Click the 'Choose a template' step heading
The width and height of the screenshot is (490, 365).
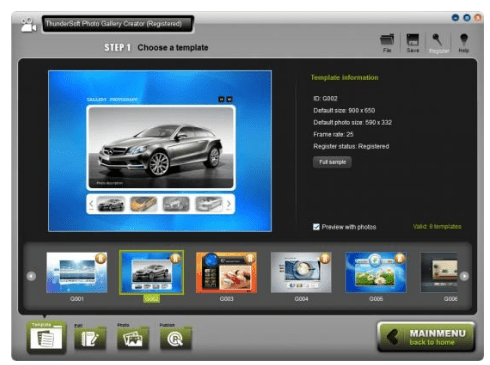[x=173, y=48]
